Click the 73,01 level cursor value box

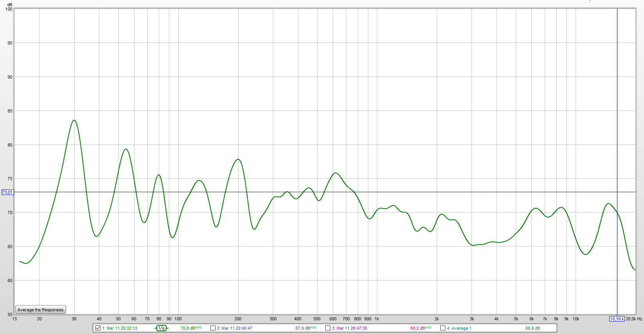click(7, 192)
